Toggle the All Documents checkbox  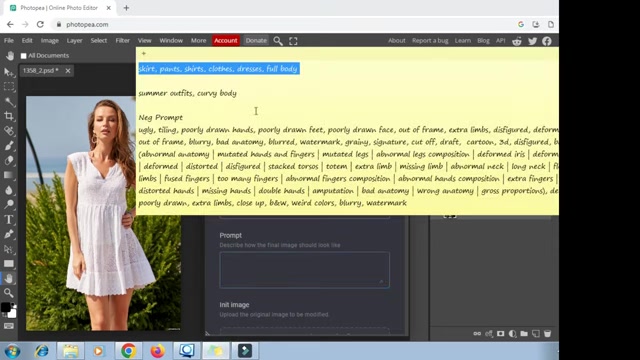24,56
